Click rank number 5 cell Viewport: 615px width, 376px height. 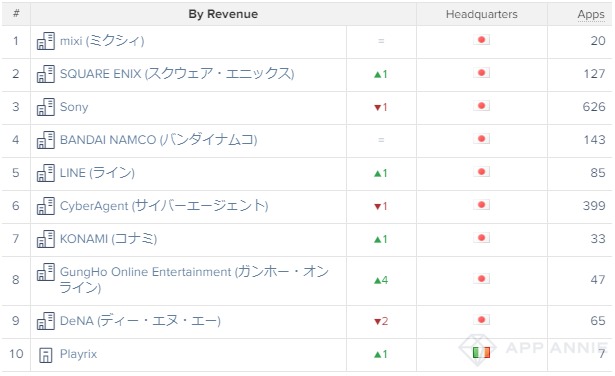[x=16, y=173]
